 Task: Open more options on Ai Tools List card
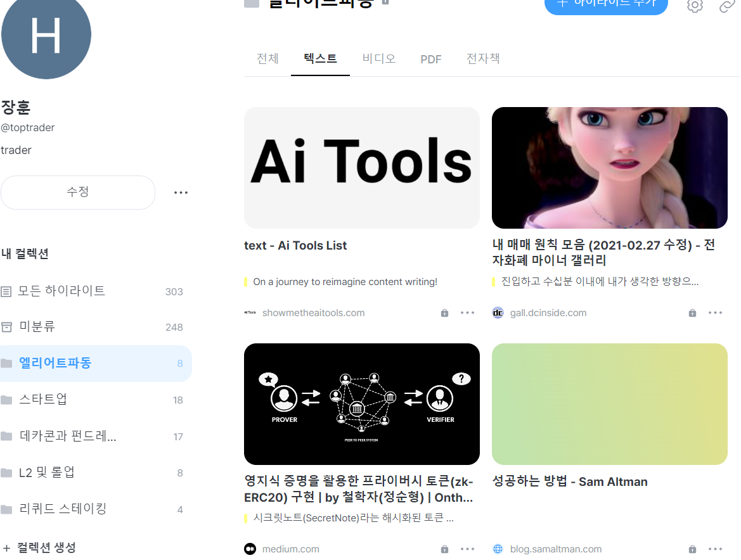click(x=467, y=312)
